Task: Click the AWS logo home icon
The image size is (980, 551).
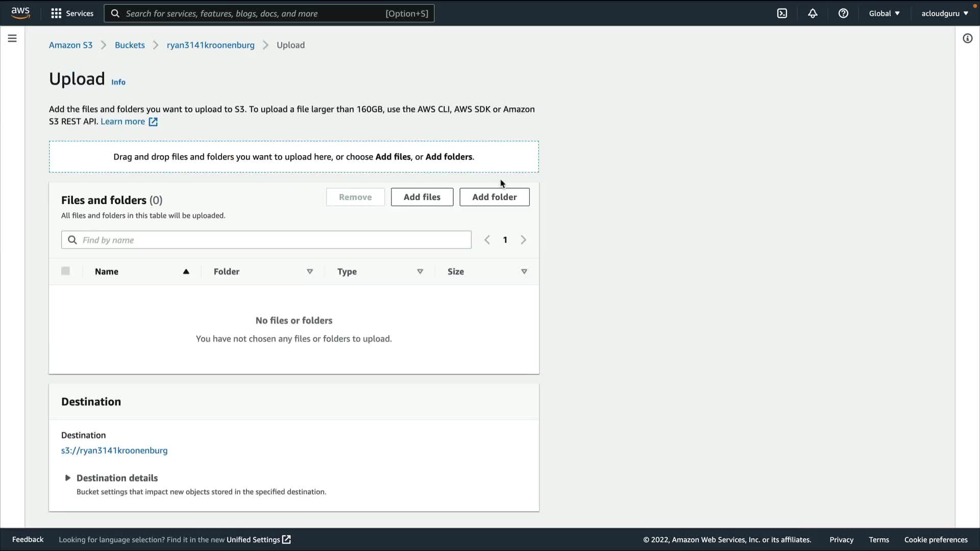Action: (20, 13)
